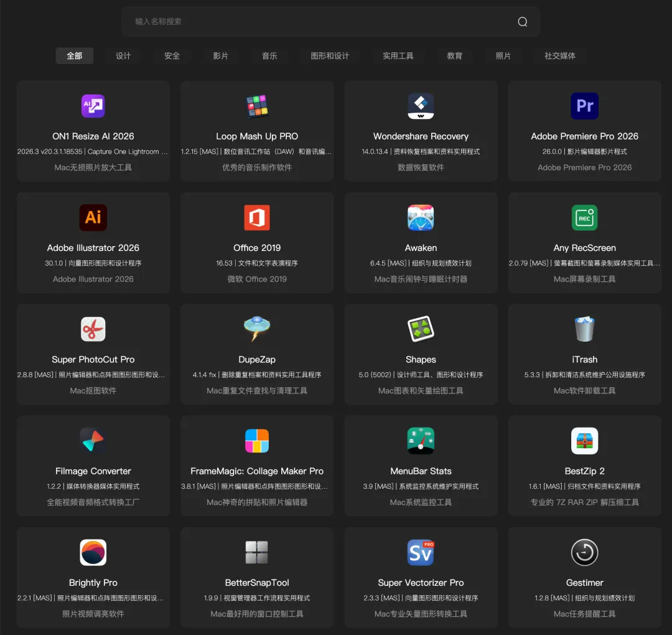Select the Wondershare Recovery app icon
The width and height of the screenshot is (672, 635).
[x=421, y=106]
